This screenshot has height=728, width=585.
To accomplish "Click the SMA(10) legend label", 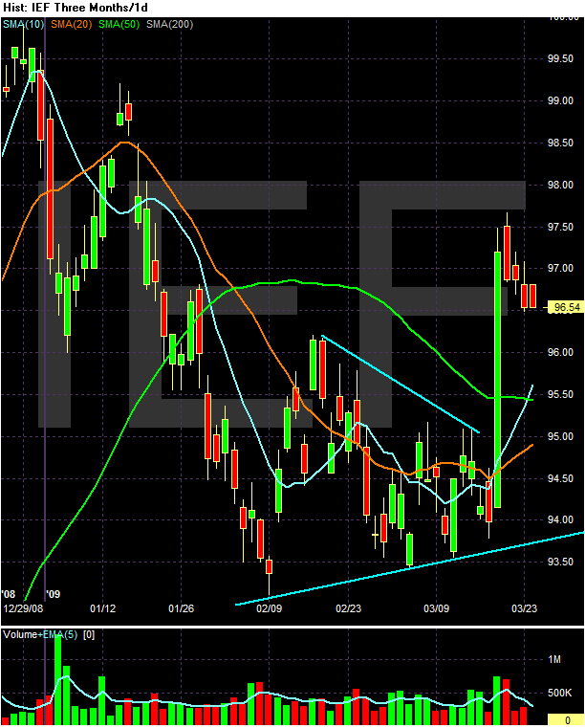I will [23, 24].
